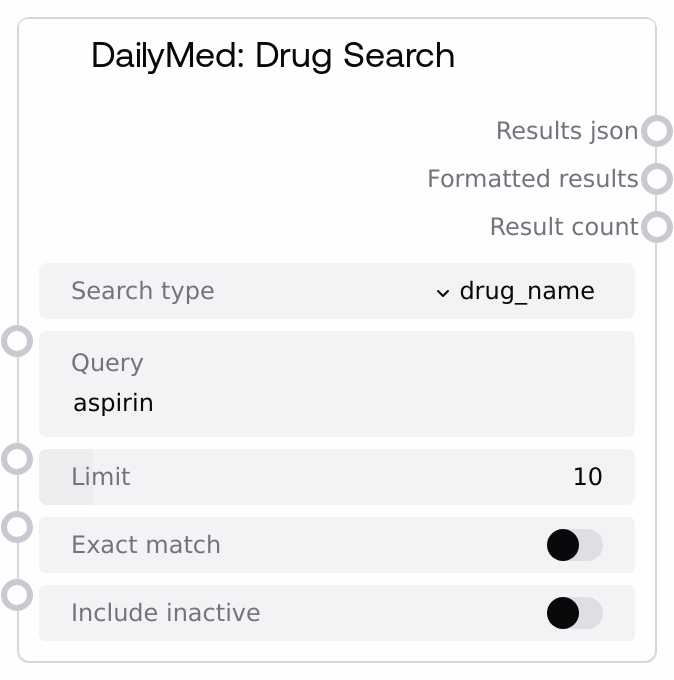Screen dimensions: 674x680
Task: Click the DailyMed: Drug Search title
Action: [x=272, y=55]
